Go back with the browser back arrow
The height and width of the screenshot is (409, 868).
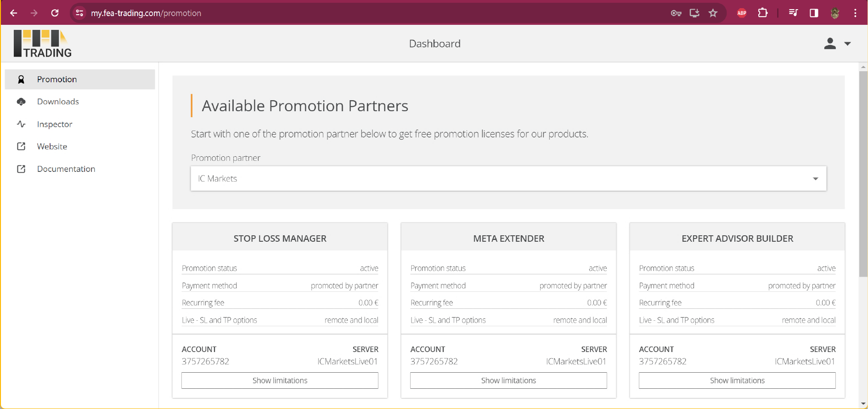(x=14, y=13)
